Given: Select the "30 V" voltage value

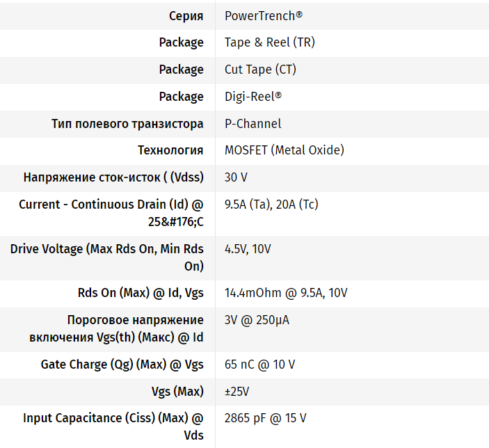Looking at the screenshot, I should pos(236,177).
